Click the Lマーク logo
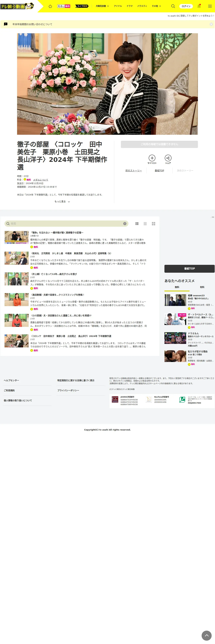Image resolution: width=215 pixels, height=644 pixels. coord(182,400)
